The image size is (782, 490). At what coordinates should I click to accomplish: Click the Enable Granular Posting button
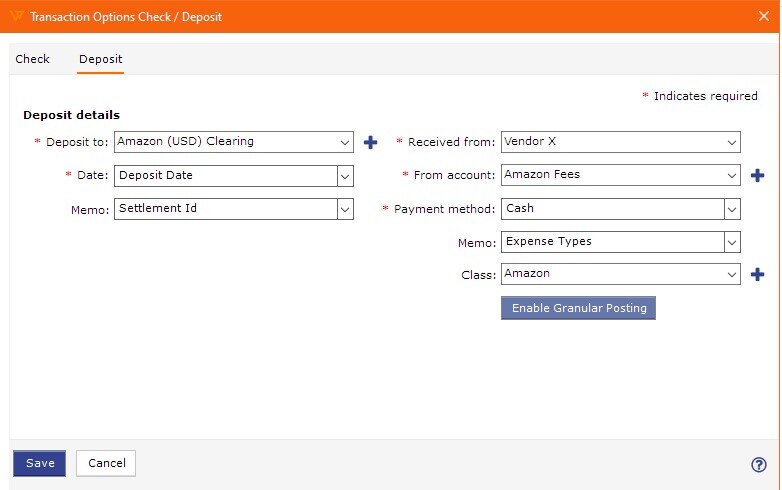578,308
